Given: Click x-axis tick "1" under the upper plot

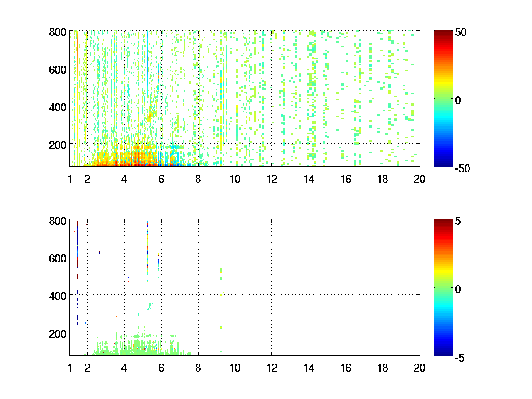Looking at the screenshot, I should tap(70, 179).
